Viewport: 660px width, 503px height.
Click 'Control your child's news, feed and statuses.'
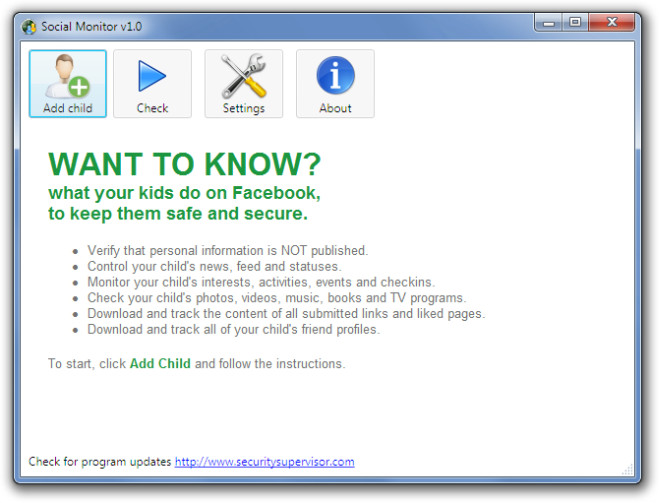tap(214, 266)
